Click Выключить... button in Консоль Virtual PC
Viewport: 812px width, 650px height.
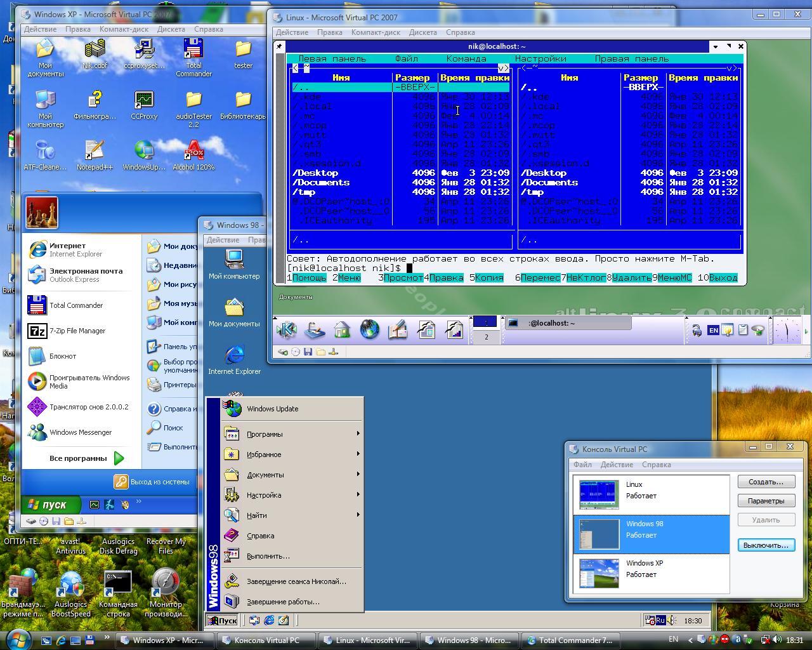tap(766, 545)
